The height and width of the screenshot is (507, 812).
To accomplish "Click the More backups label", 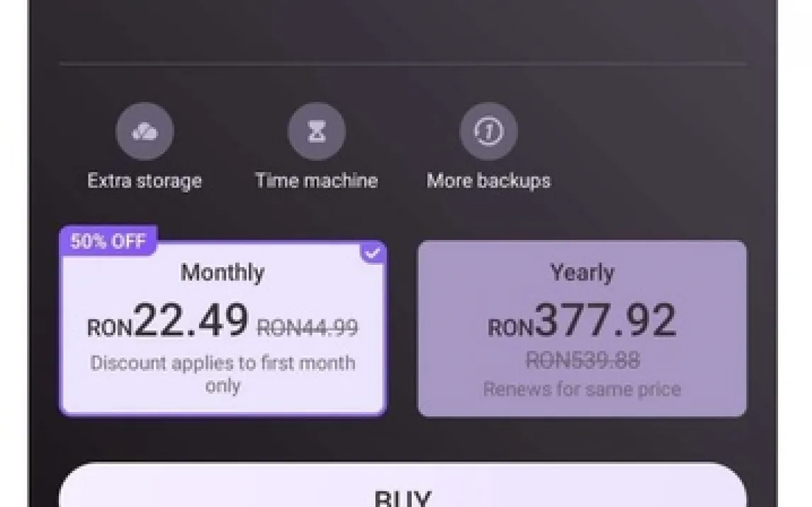I will (x=489, y=181).
